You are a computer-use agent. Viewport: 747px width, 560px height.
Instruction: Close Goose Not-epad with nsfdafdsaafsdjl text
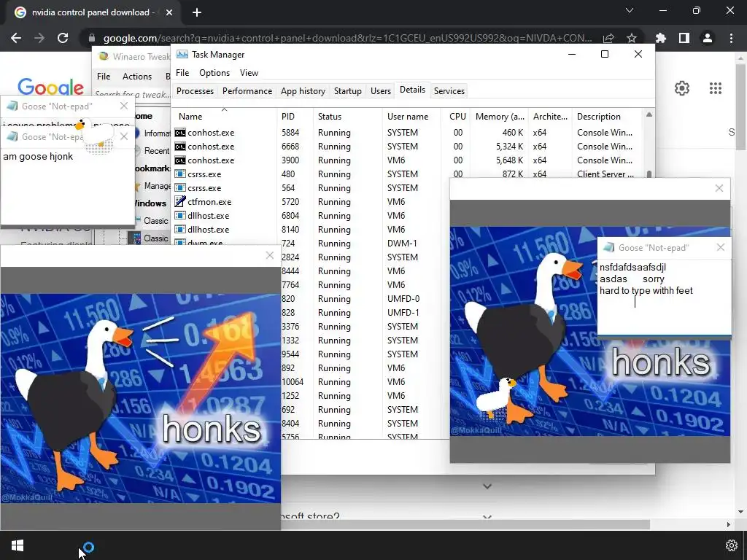pos(720,247)
